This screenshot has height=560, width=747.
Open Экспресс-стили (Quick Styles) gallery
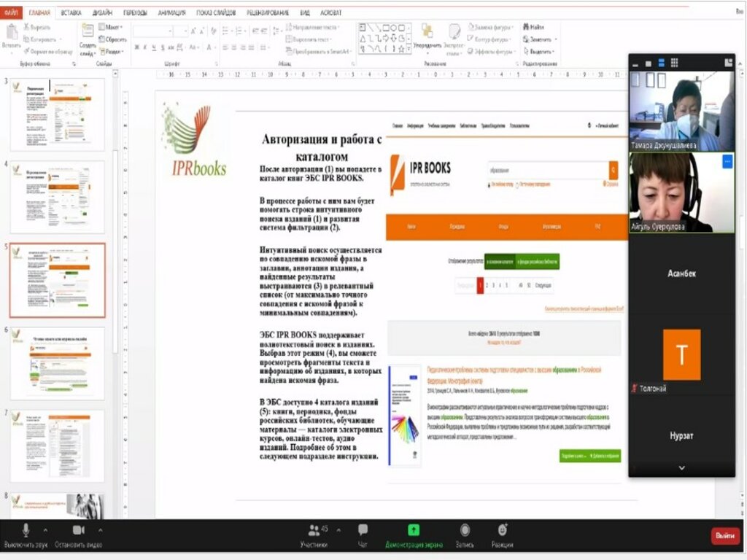454,38
